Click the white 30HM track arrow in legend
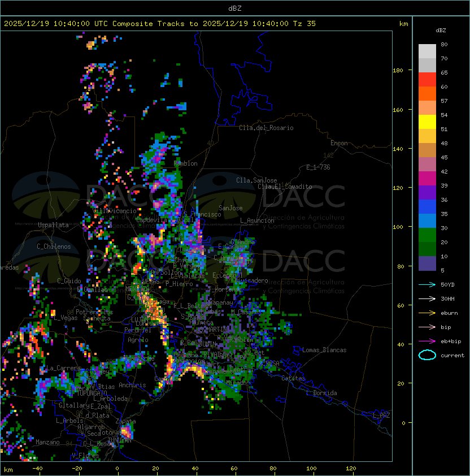470x476 pixels. (x=427, y=298)
